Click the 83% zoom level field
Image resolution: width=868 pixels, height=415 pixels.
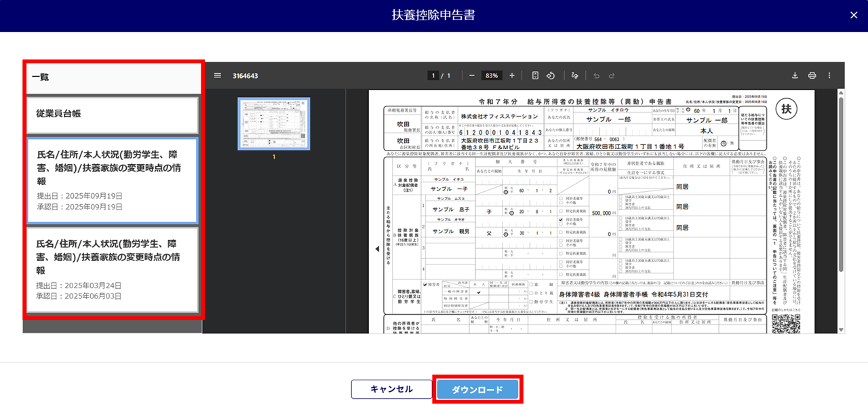[x=492, y=75]
